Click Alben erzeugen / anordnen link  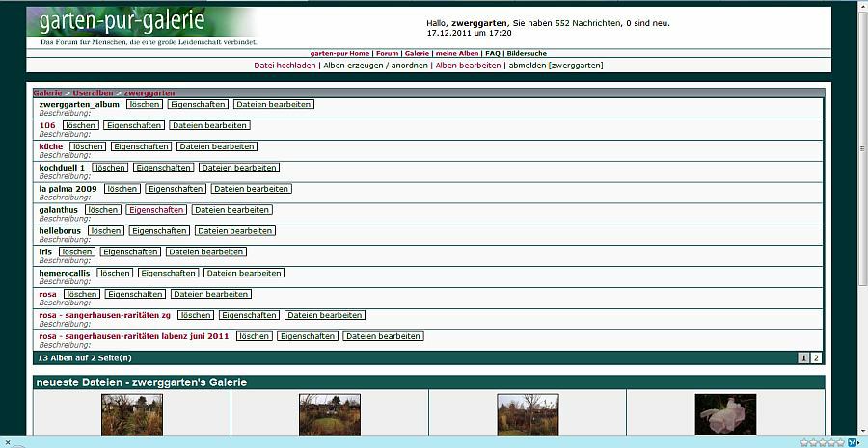tap(376, 66)
